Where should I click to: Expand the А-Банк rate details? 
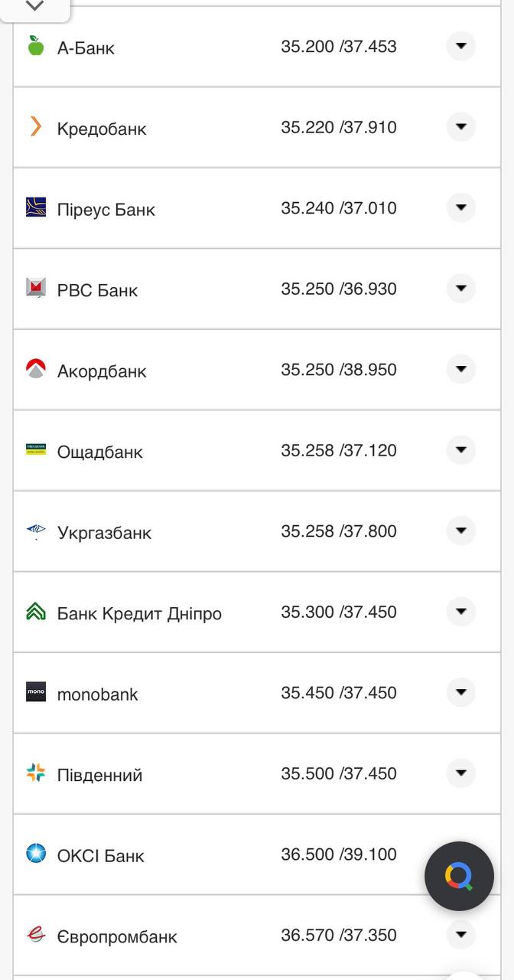point(460,45)
